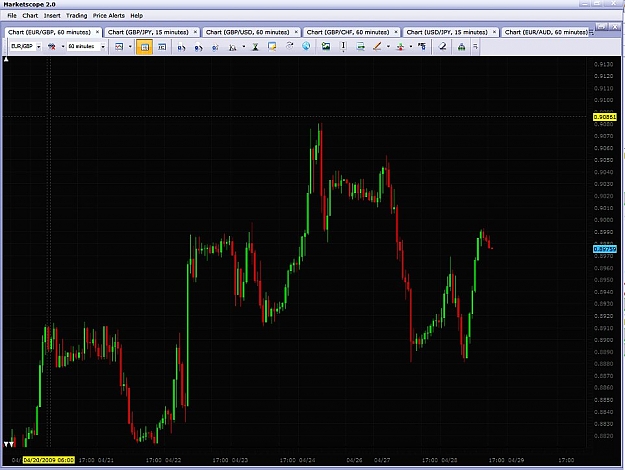The width and height of the screenshot is (625, 470).
Task: Click the yellow 0.90861 price label
Action: tap(605, 117)
